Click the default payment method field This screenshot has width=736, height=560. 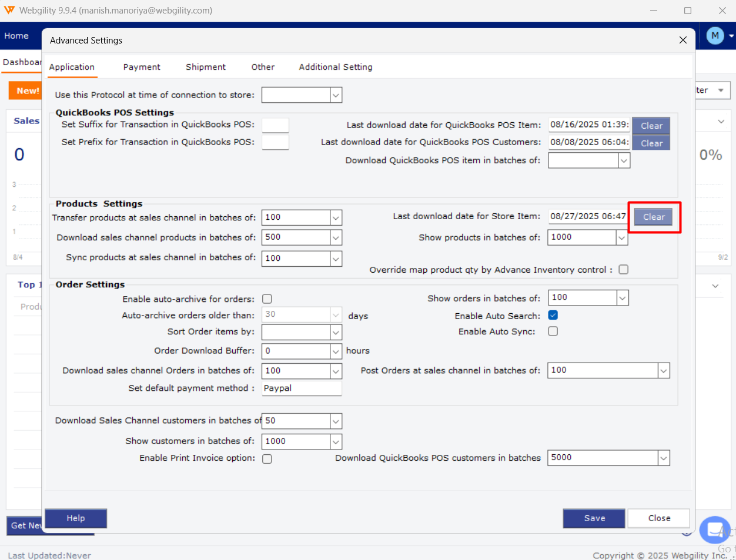click(301, 388)
